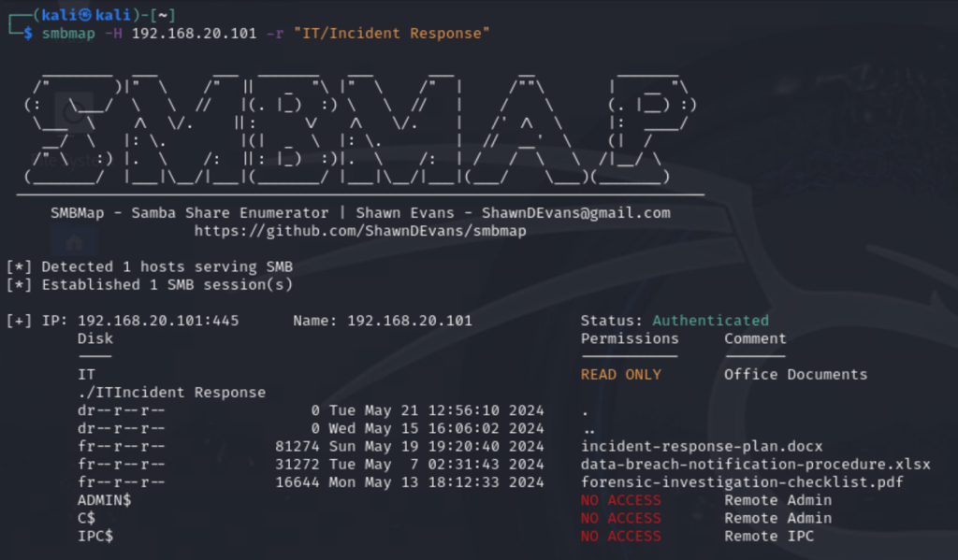Click the ./ITIncident Response directory path
This screenshot has width=958, height=560.
pyautogui.click(x=171, y=393)
